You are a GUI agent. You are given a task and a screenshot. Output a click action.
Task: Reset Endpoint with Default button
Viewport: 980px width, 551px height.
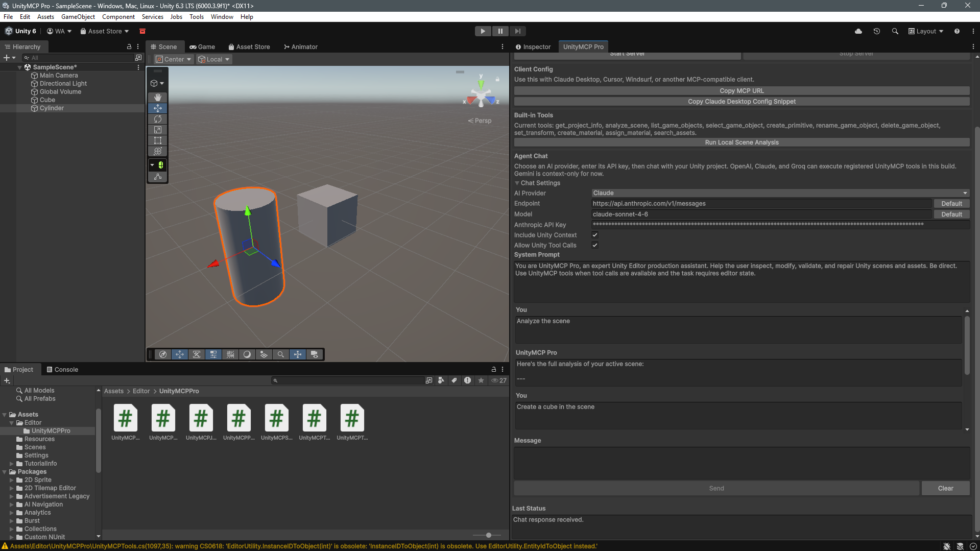coord(951,203)
